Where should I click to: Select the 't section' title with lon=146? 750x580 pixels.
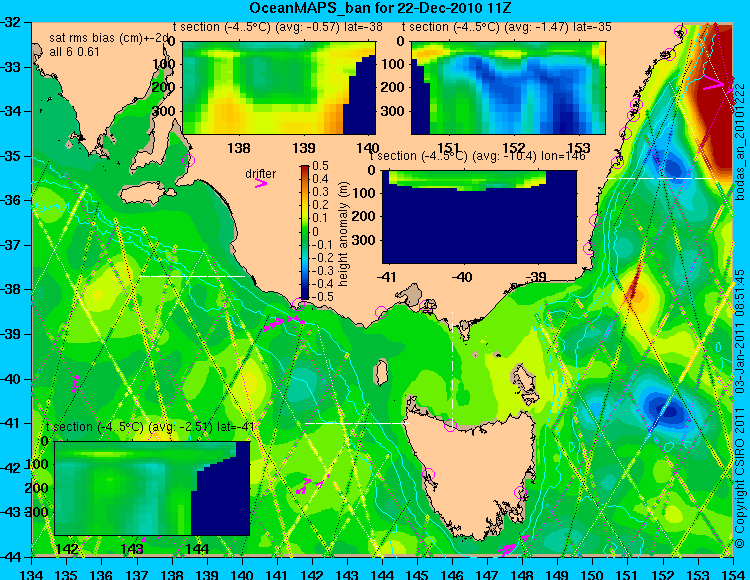pos(478,156)
